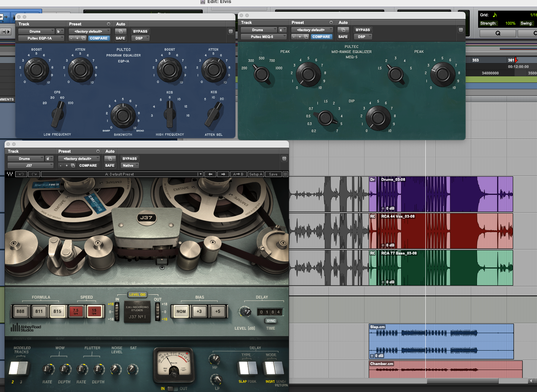Open Preset menu arrow in Pultec MEQ-5 header
The height and width of the screenshot is (392, 537).
[x=331, y=22]
